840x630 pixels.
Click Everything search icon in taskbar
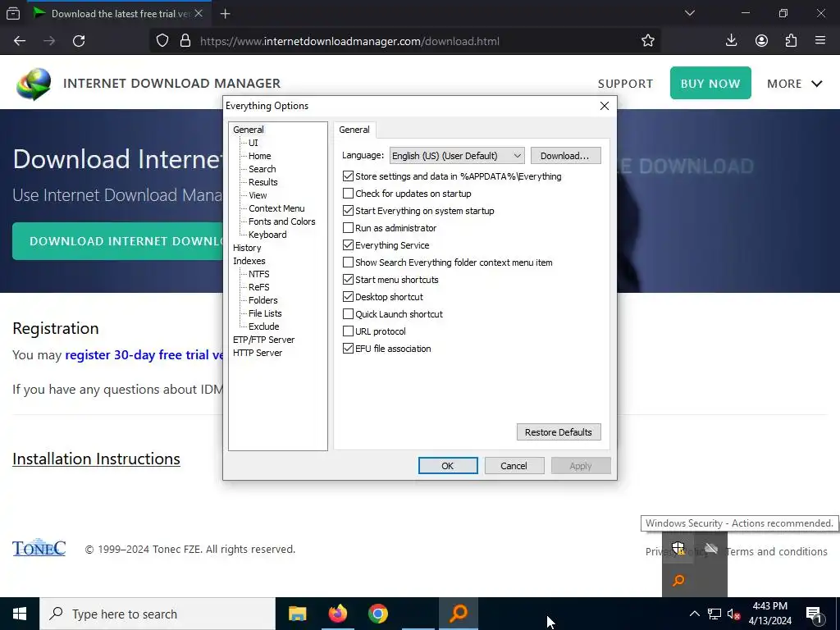tap(459, 614)
